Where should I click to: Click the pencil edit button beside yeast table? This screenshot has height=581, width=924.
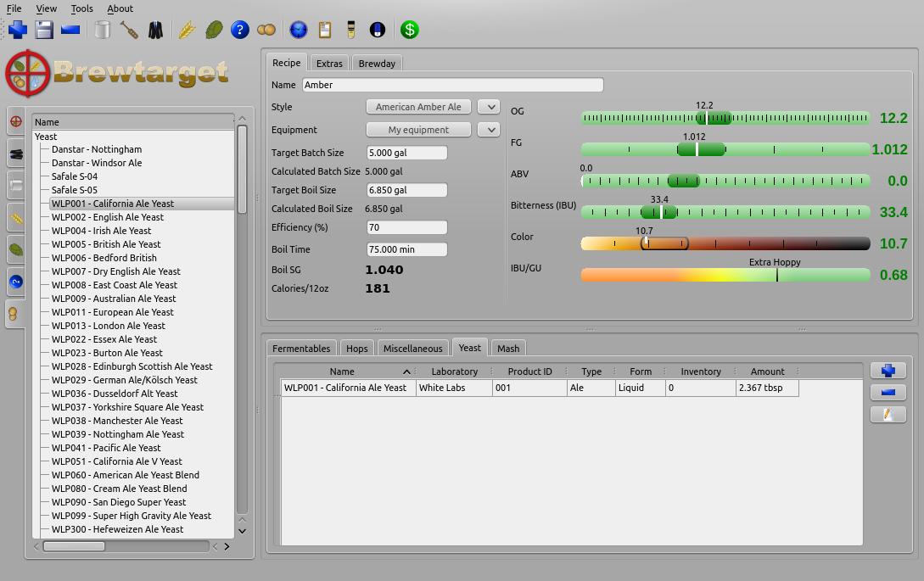[x=888, y=415]
